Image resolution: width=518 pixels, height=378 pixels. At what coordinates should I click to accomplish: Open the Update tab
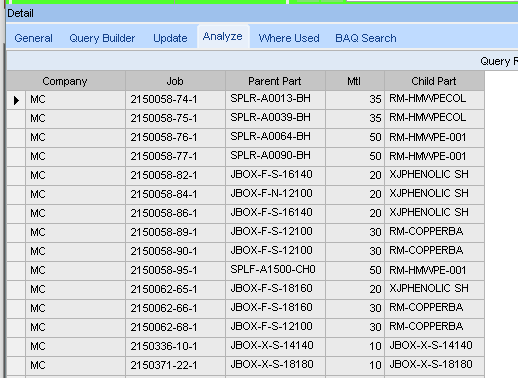click(x=170, y=38)
